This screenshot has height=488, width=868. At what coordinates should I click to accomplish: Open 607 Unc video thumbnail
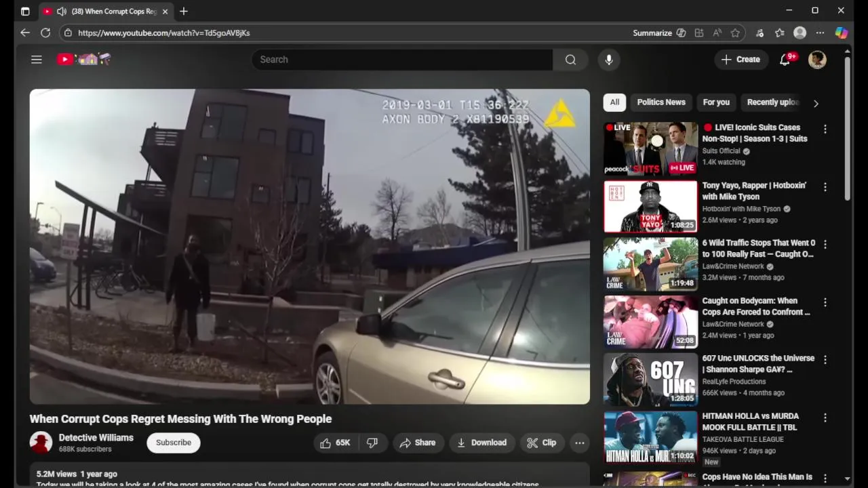tap(650, 379)
